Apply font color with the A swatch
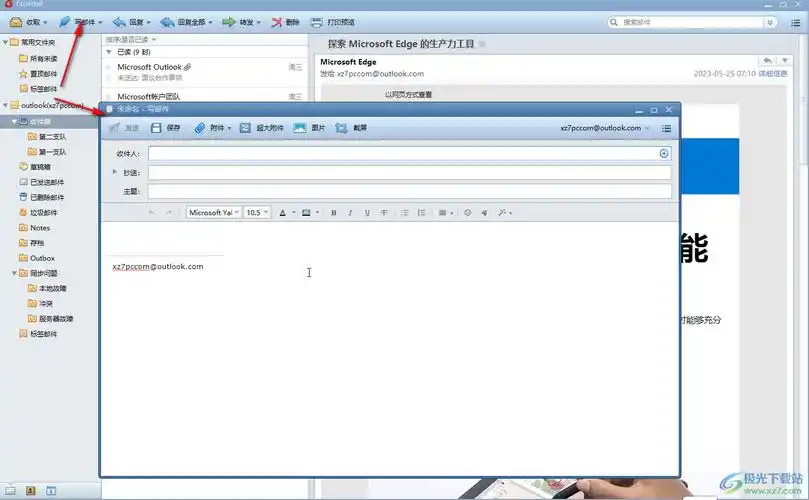 click(283, 213)
